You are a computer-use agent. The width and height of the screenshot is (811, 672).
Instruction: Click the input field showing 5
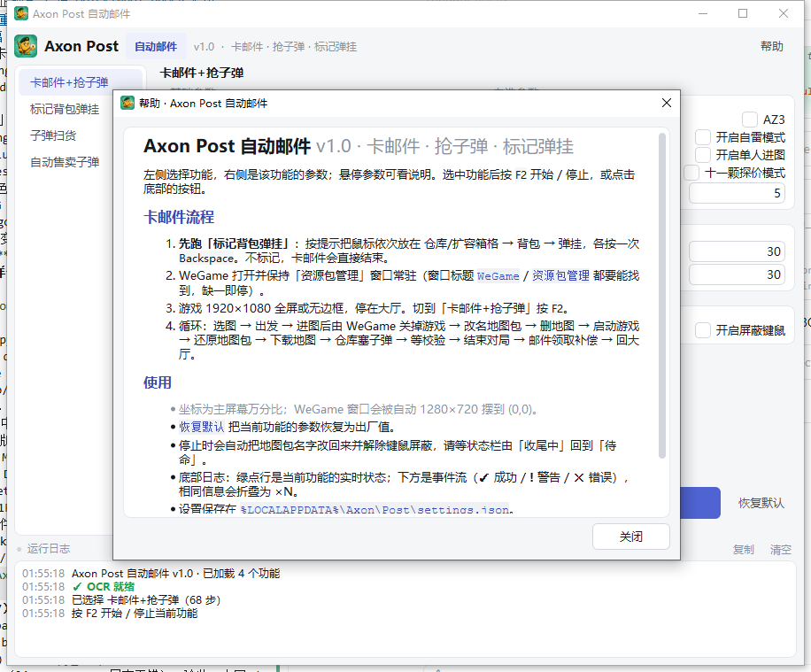[737, 193]
